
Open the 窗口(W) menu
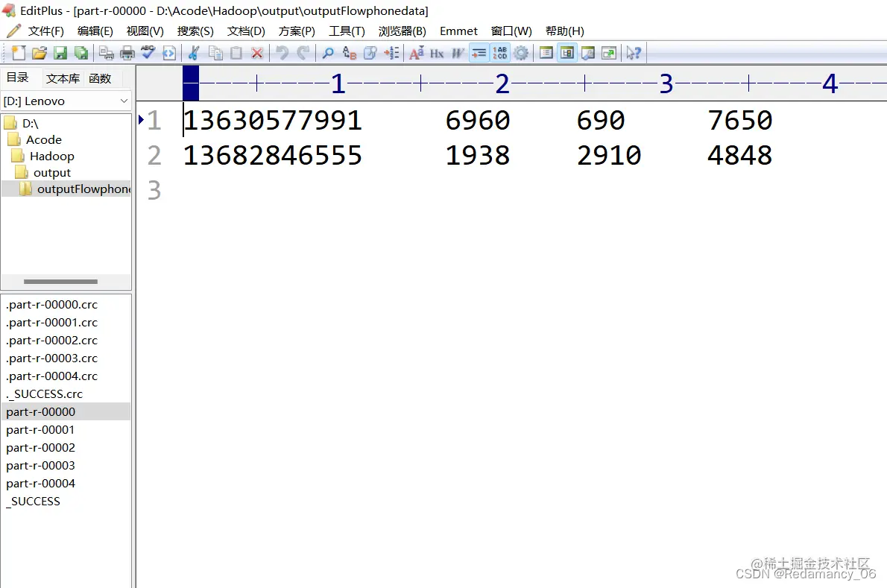[511, 31]
